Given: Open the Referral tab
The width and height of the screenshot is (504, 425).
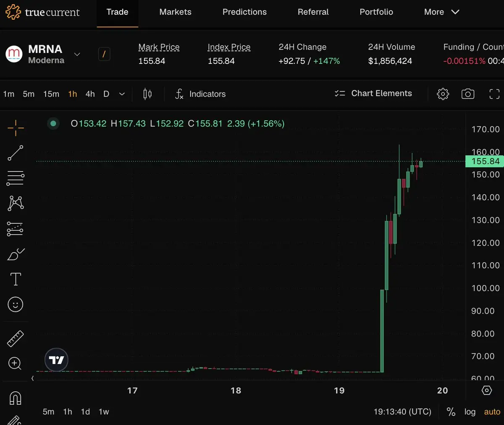Looking at the screenshot, I should [313, 12].
